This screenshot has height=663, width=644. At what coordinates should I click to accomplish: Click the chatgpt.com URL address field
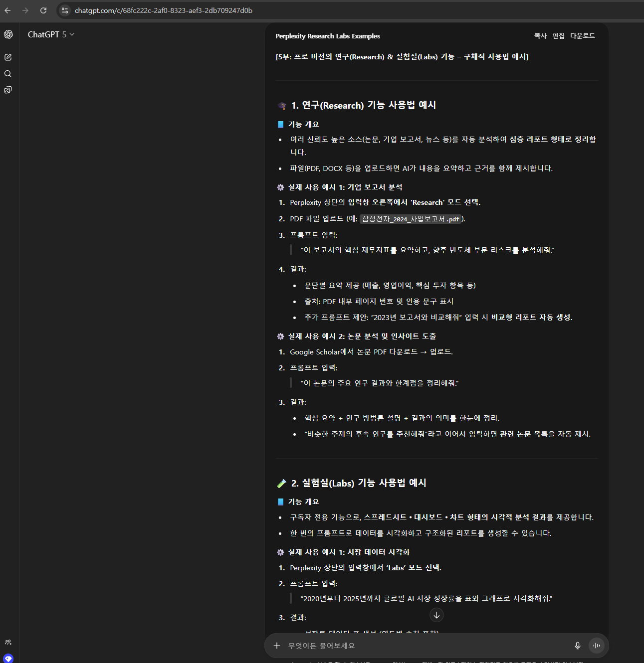[164, 10]
